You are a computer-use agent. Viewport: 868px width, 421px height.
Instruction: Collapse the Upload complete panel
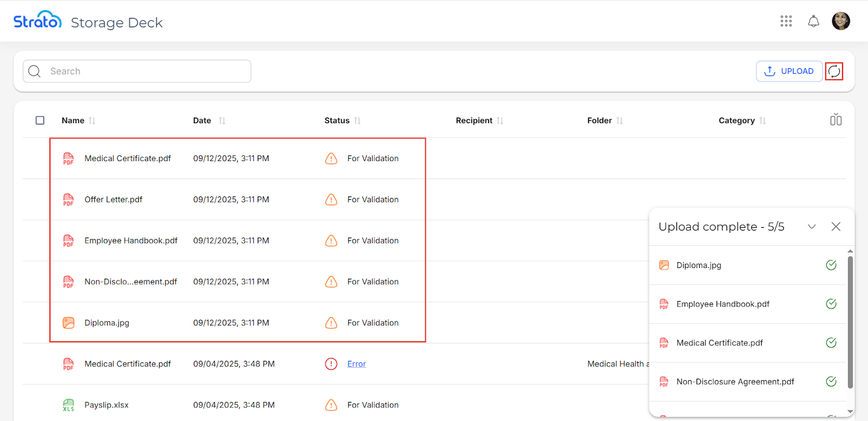[812, 227]
